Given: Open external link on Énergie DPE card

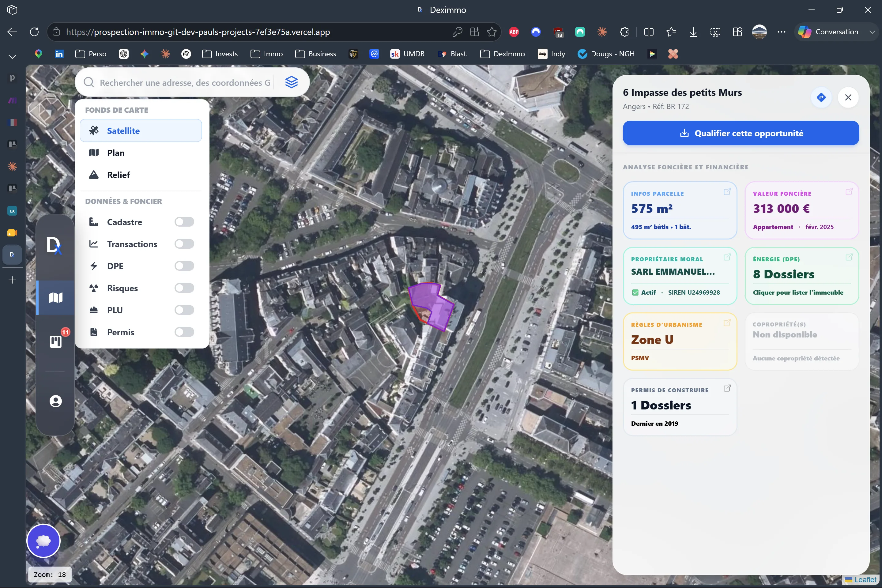Looking at the screenshot, I should [x=849, y=257].
